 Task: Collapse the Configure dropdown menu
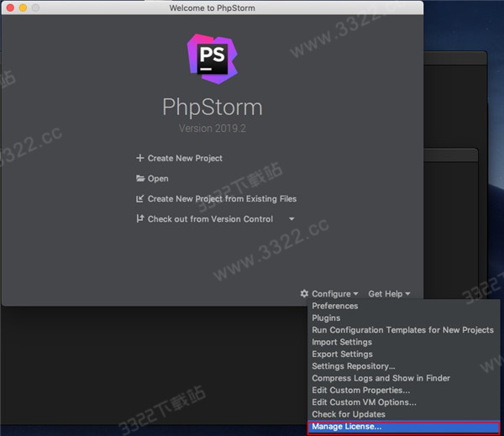pyautogui.click(x=334, y=293)
